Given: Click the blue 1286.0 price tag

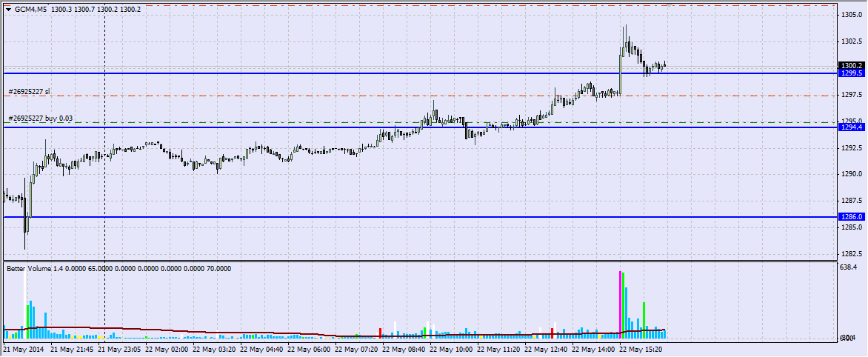Looking at the screenshot, I should click(852, 217).
